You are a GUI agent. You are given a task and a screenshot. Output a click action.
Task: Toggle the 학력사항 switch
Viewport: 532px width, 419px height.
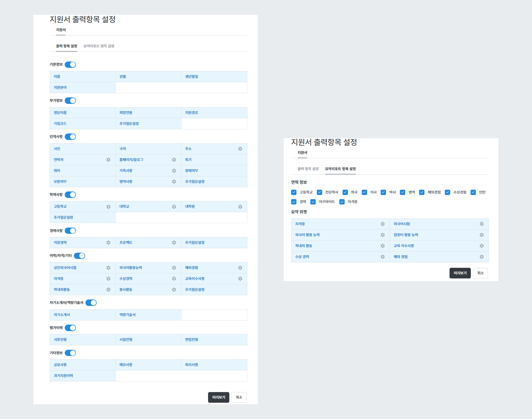click(x=70, y=195)
